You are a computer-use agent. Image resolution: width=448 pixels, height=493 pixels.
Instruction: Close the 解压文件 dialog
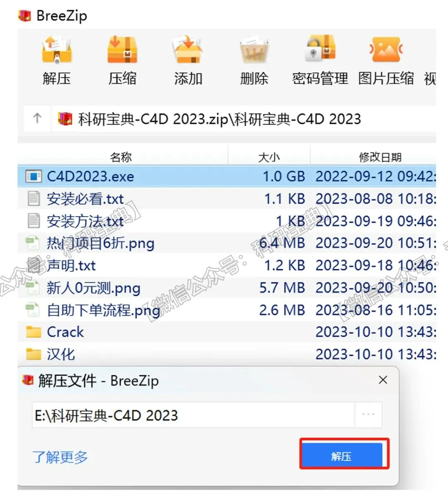click(x=383, y=380)
